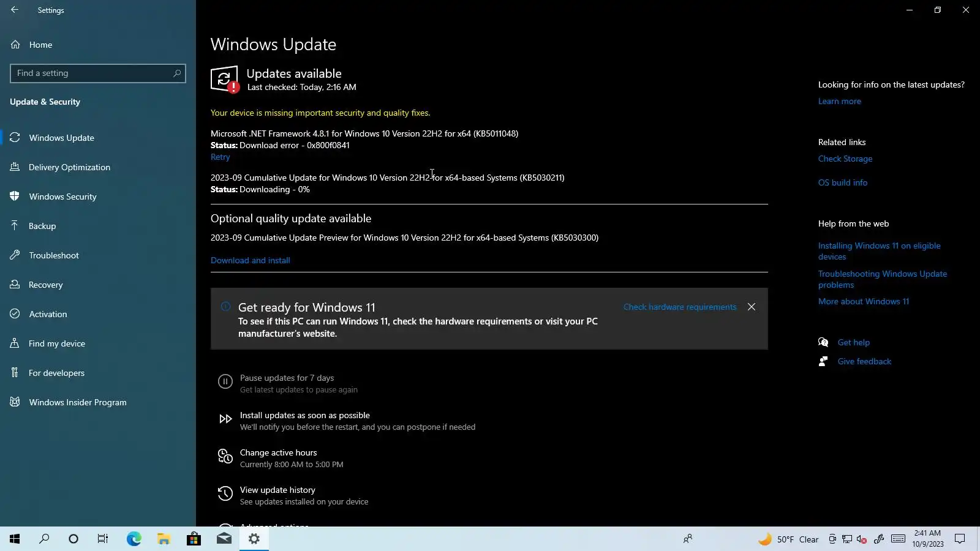Click the Windows Update sync icon in sidebar
The image size is (980, 551).
tap(15, 138)
